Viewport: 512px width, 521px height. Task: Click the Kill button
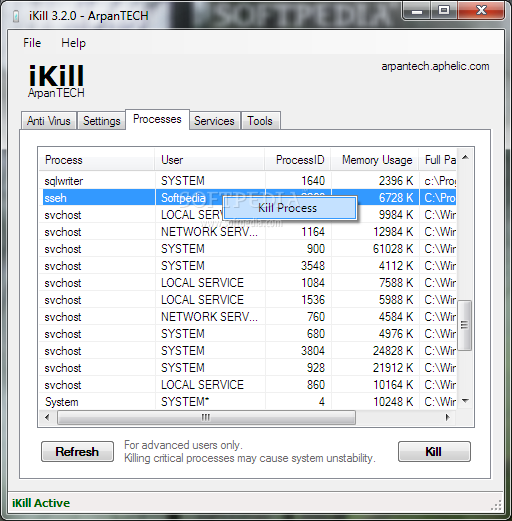(434, 452)
